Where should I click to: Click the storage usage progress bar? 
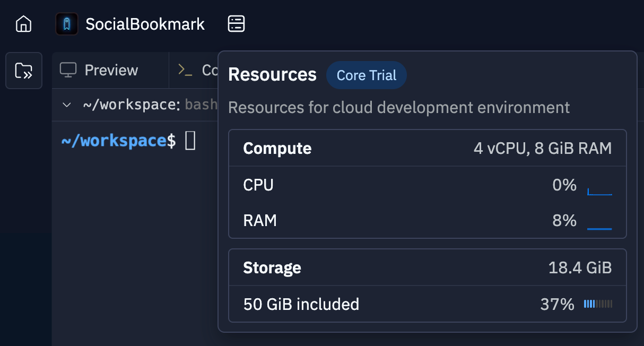(x=598, y=304)
